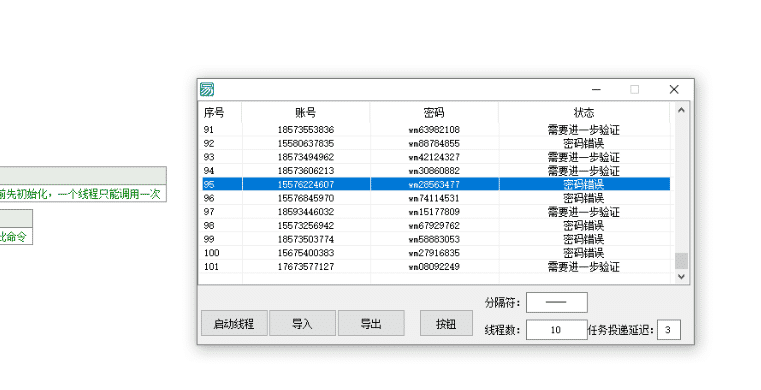Viewport: 761px width, 390px height.
Task: Focus the 任务投递延迟 input field
Action: tap(669, 330)
